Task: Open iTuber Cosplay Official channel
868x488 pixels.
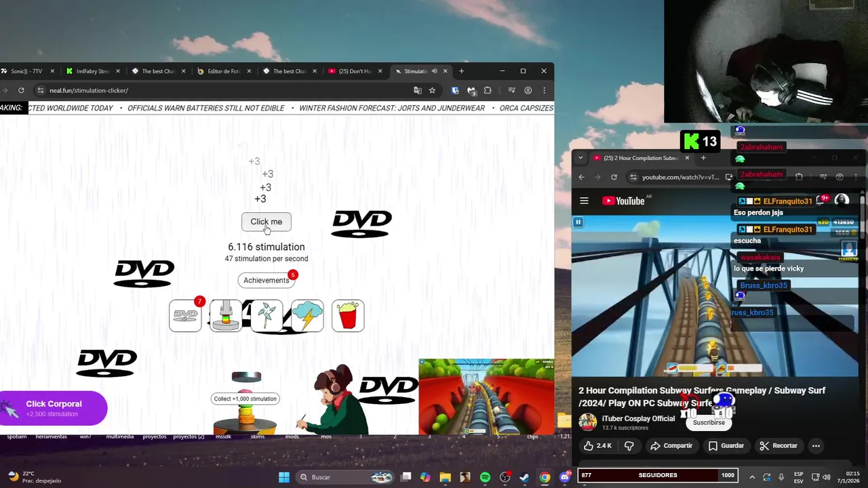Action: click(638, 418)
